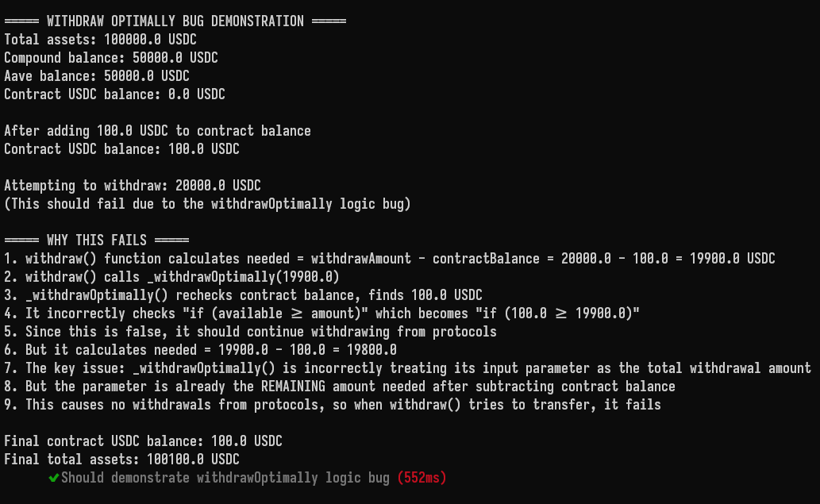Image resolution: width=820 pixels, height=504 pixels.
Task: Click the Attempting to withdraw: 20000.0 USDC line
Action: click(x=133, y=187)
